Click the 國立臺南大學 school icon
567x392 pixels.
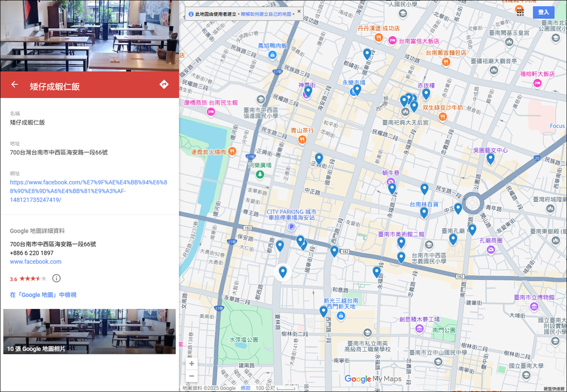point(526,375)
